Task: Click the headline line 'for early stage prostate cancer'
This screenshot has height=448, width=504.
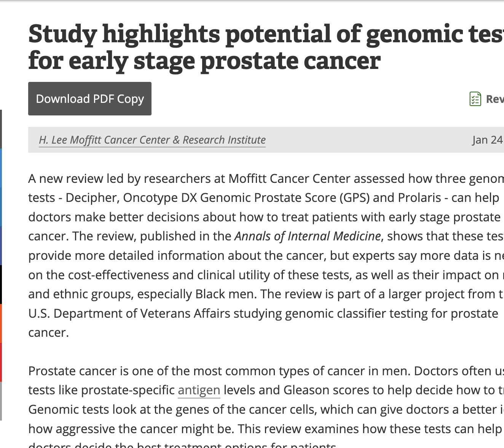Action: [204, 61]
